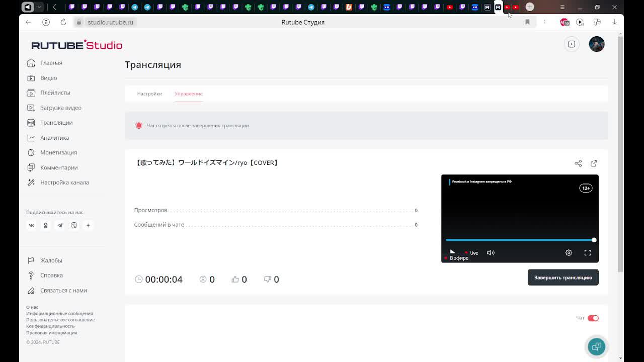Switch to the Настройки tab

click(149, 94)
